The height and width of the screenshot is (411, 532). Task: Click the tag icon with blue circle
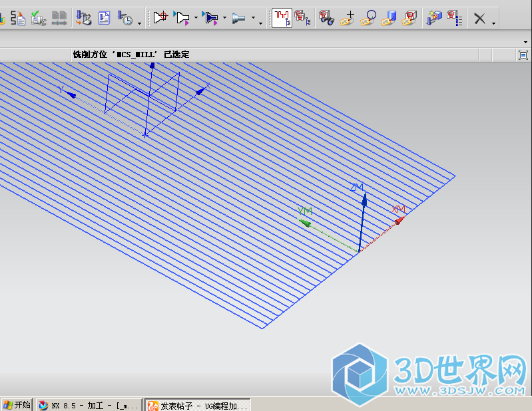[368, 18]
